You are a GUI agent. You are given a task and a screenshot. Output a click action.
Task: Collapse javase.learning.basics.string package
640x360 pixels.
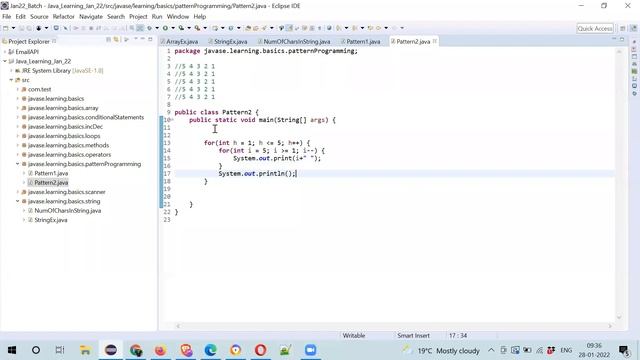coord(18,201)
